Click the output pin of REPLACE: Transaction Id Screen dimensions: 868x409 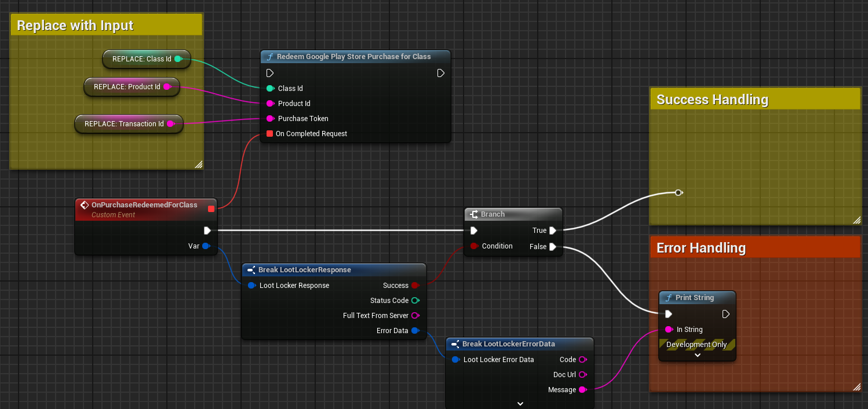[x=170, y=123]
